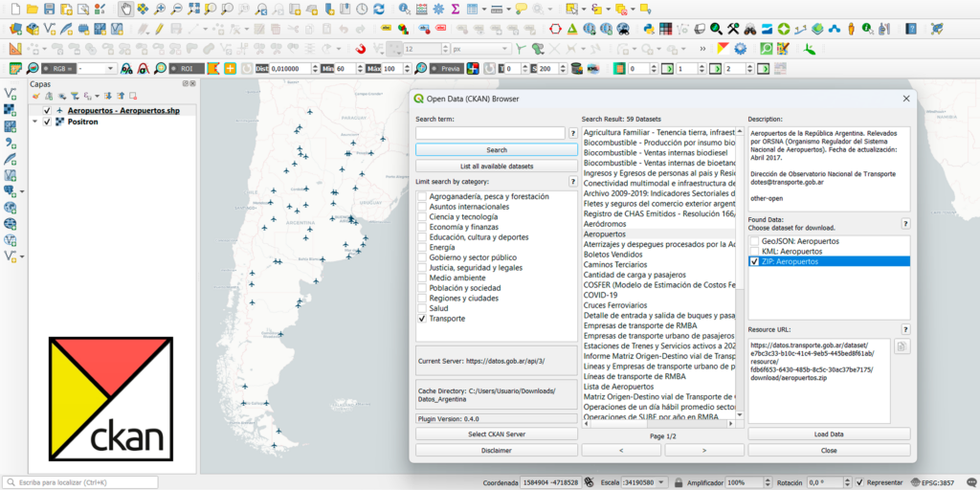Open CKAN settings gear icon next to flag

tap(741, 49)
